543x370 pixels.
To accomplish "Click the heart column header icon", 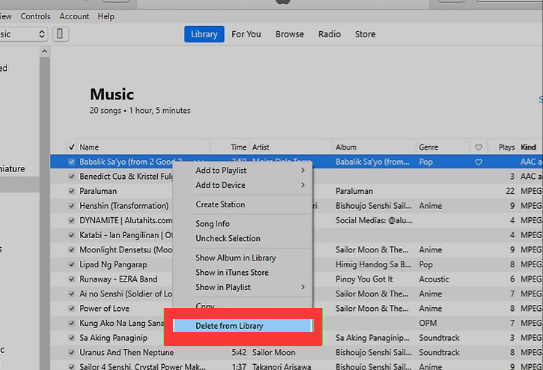I will pyautogui.click(x=478, y=147).
